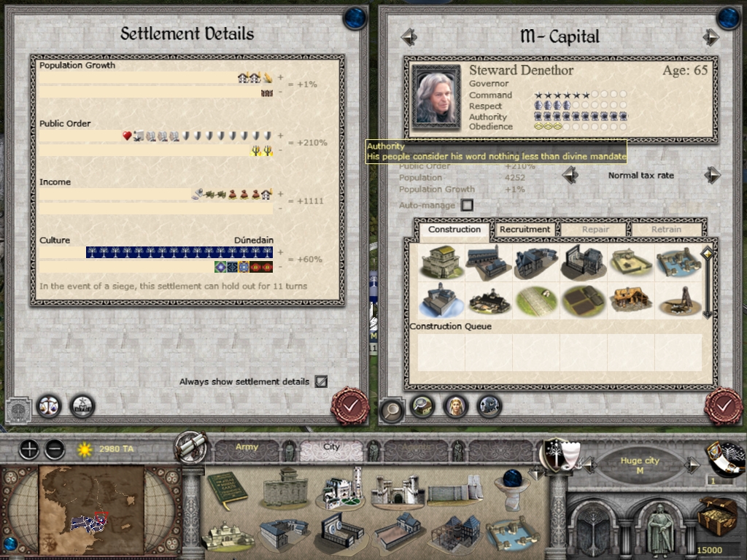747x560 pixels.
Task: Click the construction list scrollbar
Action: point(708,282)
